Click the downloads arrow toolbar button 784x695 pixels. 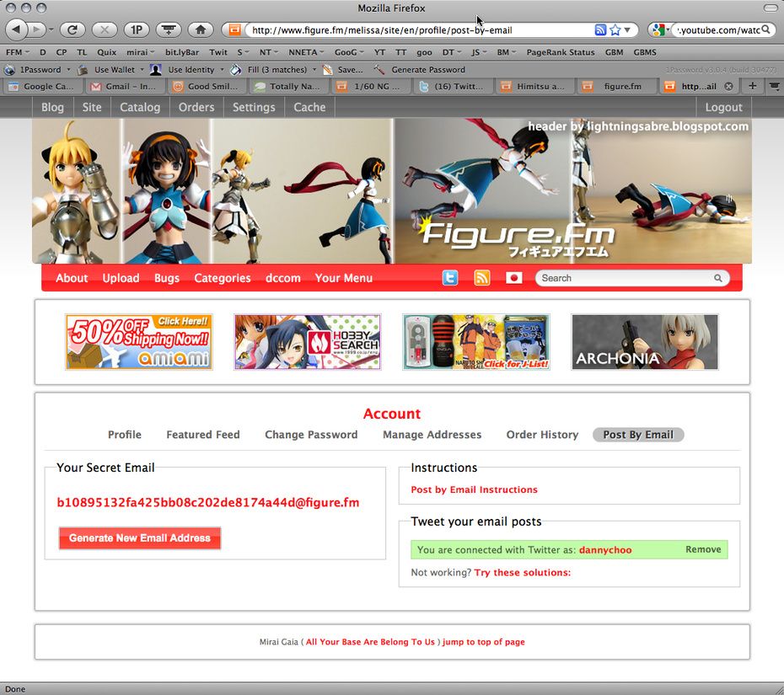pos(169,30)
